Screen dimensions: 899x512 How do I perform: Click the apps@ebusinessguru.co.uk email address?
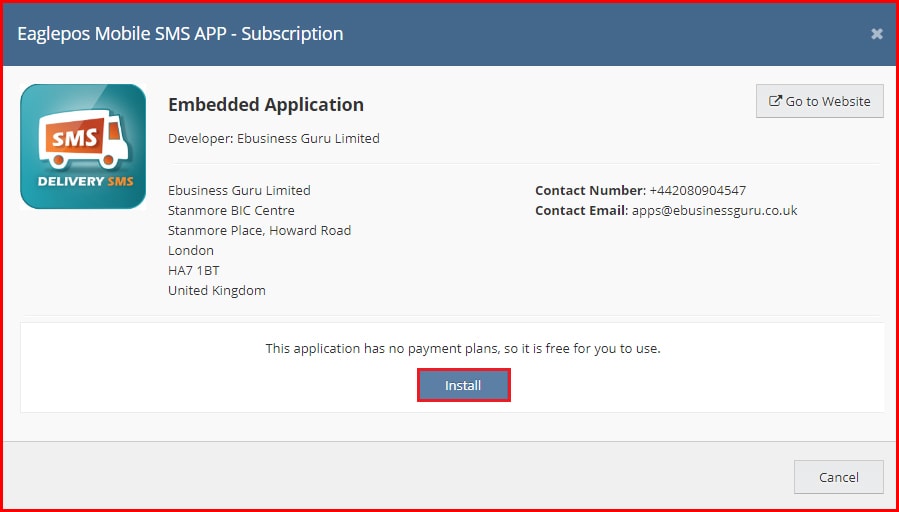[x=714, y=210]
